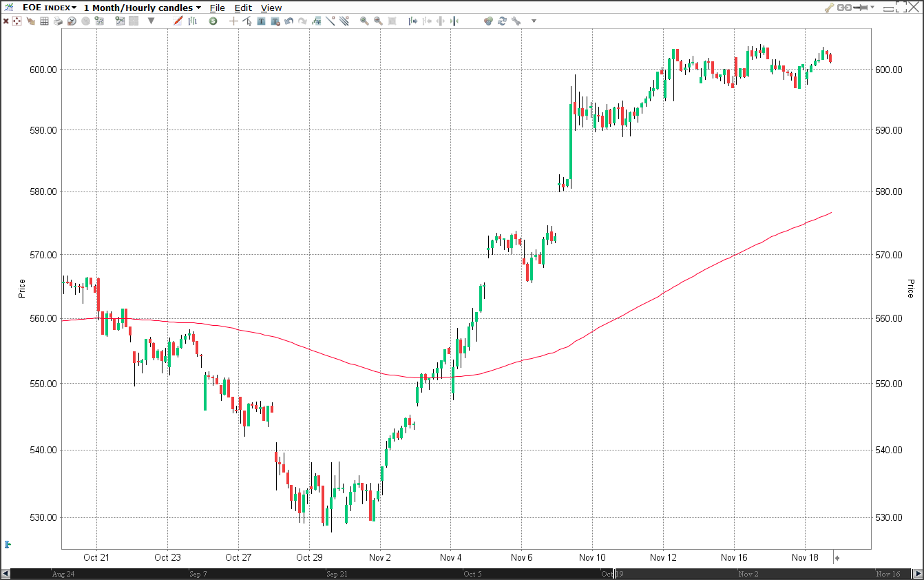Select the arrow pointer line tool
This screenshot has width=924, height=580.
coord(247,21)
